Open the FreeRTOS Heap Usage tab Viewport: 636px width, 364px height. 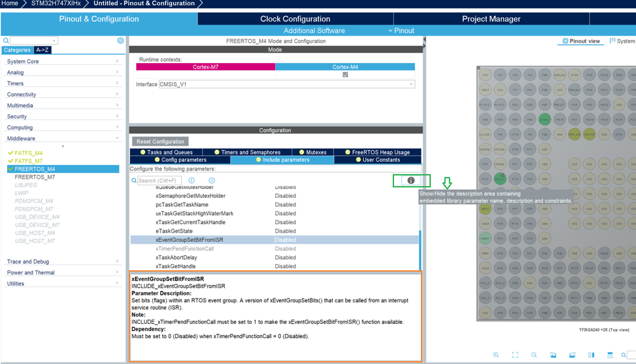click(x=378, y=152)
